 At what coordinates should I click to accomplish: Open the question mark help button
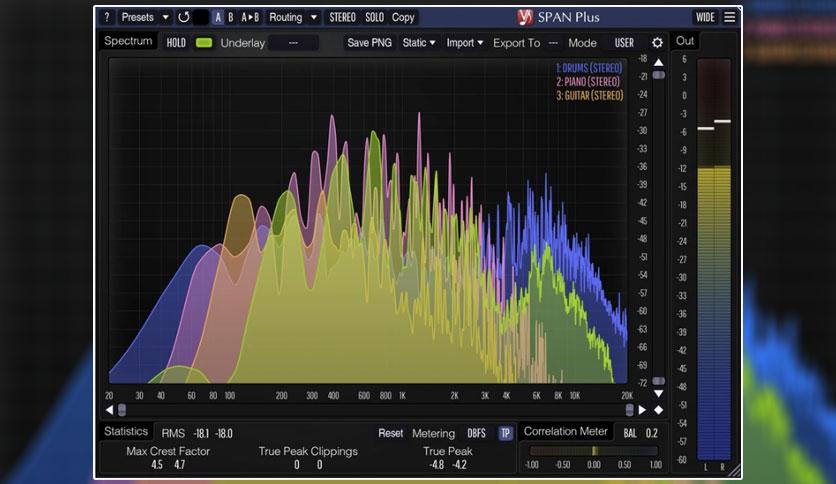click(x=107, y=17)
